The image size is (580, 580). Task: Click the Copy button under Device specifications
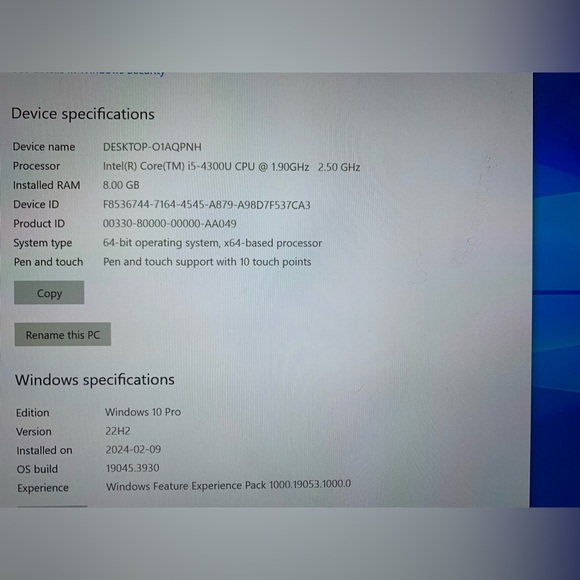(x=49, y=293)
